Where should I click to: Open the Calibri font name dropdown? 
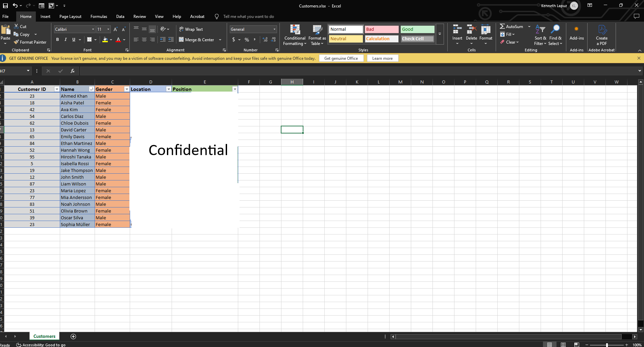click(x=93, y=29)
